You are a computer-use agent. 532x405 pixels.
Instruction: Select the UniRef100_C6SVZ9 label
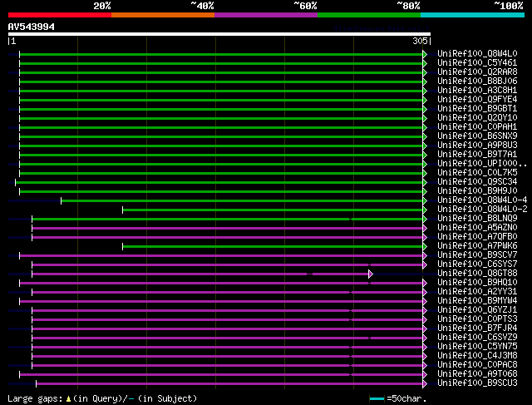point(477,338)
